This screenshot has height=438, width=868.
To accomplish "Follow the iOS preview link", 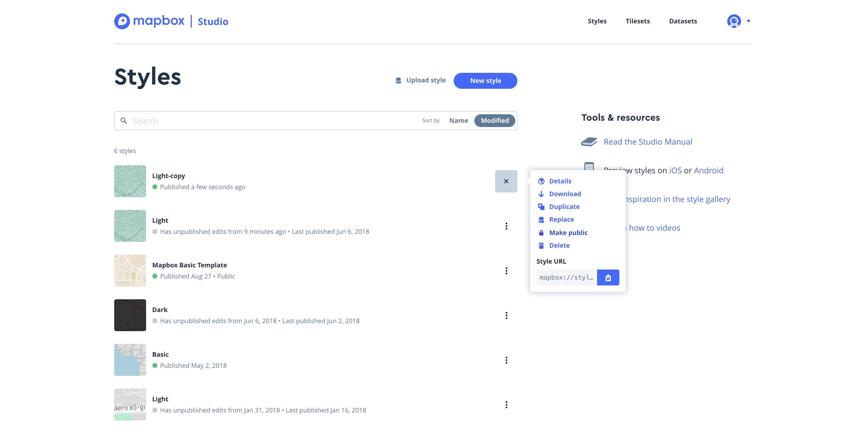I will point(675,171).
